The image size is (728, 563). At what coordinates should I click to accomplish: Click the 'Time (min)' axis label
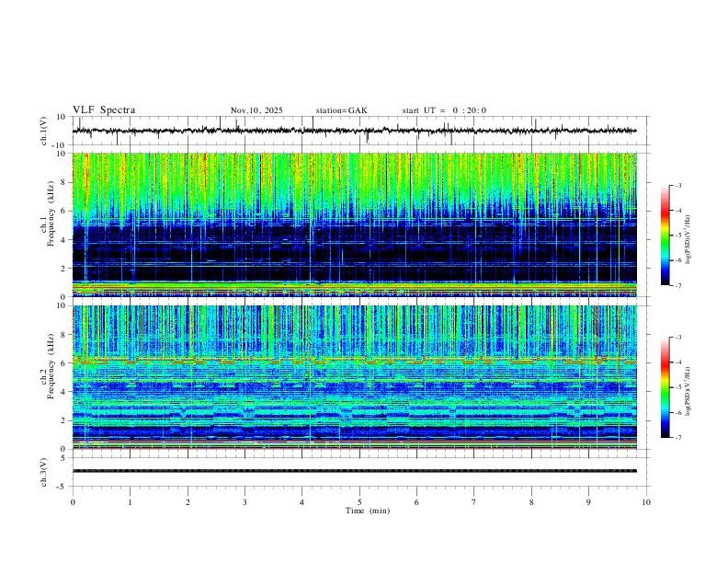368,511
